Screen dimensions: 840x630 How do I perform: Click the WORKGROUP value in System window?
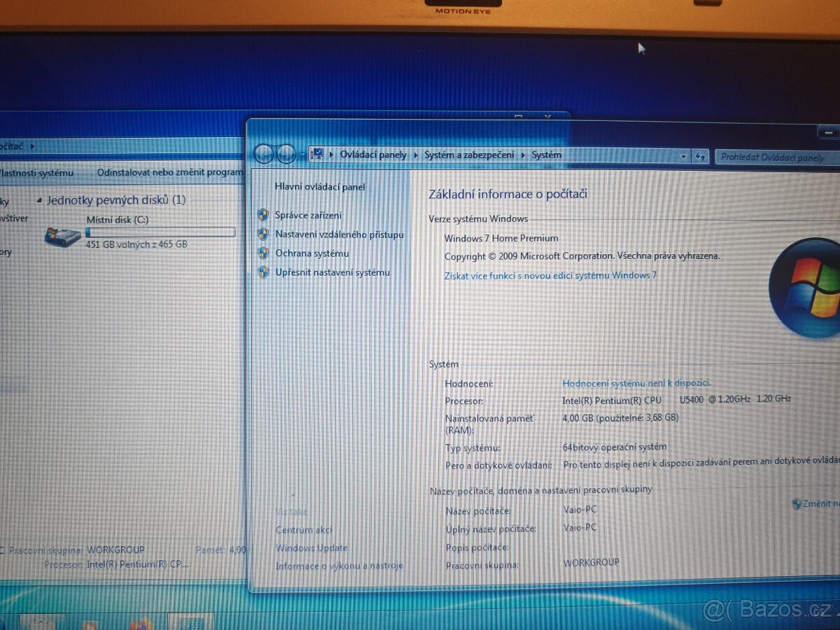coord(591,562)
